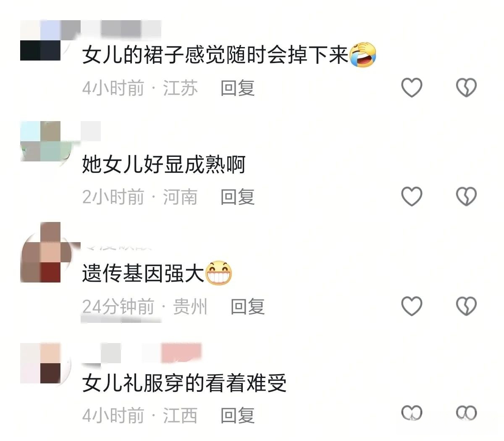Tap the username above the 江苏 comment

click(x=121, y=29)
